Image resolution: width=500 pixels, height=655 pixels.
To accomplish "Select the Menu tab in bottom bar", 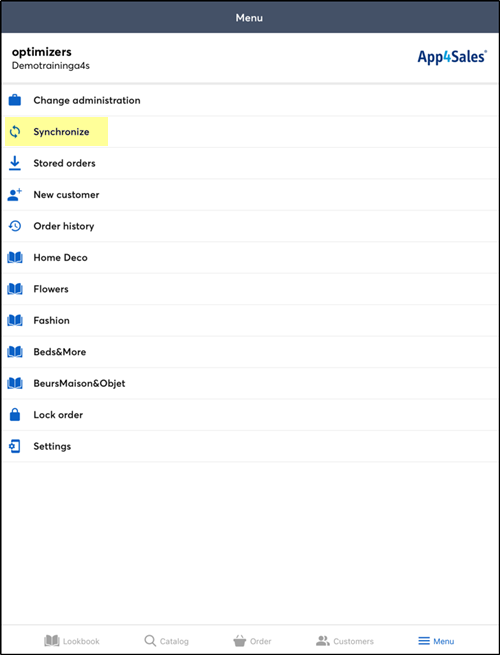I will pyautogui.click(x=436, y=641).
